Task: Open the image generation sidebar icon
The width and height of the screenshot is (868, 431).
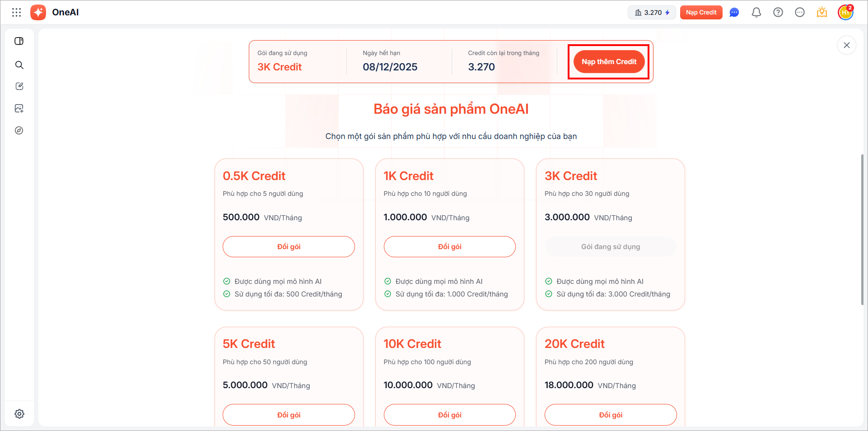Action: [x=19, y=108]
